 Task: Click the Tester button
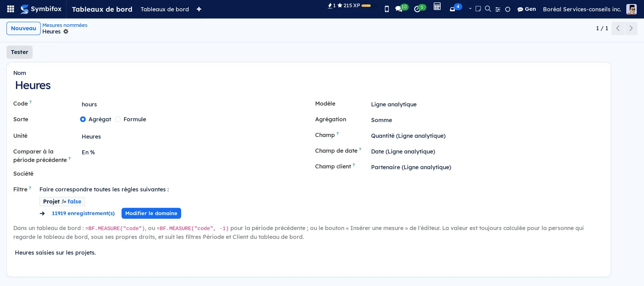(x=19, y=52)
